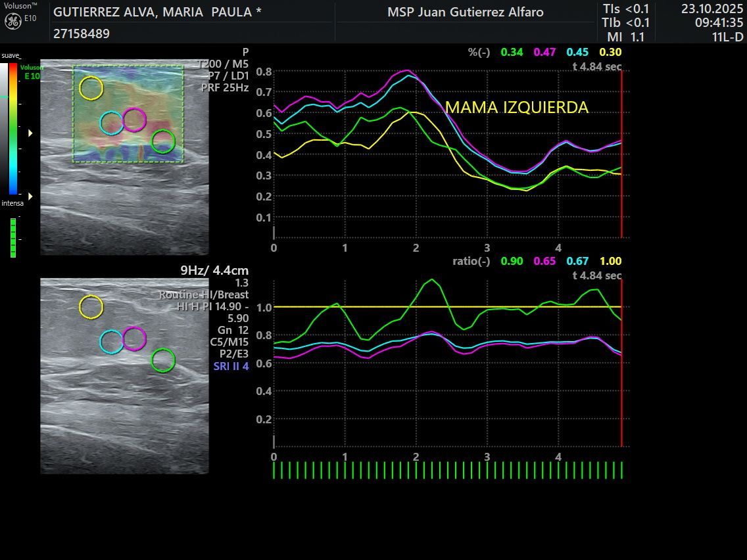Click the time 09:41:35
This screenshot has width=747, height=560.
click(x=719, y=22)
